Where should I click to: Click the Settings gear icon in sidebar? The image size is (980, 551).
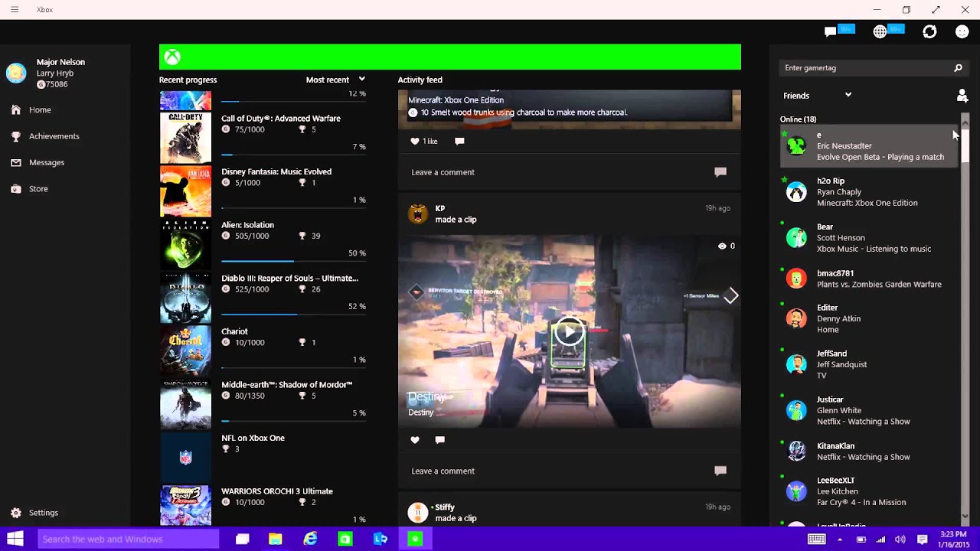point(16,513)
